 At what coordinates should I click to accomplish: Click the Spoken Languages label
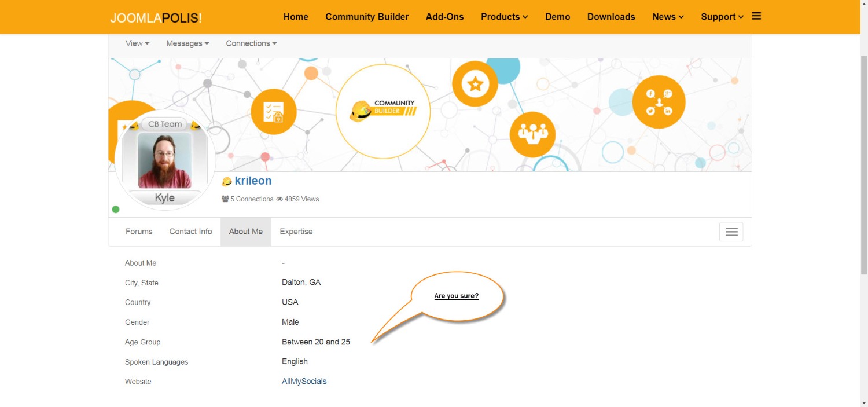click(156, 362)
